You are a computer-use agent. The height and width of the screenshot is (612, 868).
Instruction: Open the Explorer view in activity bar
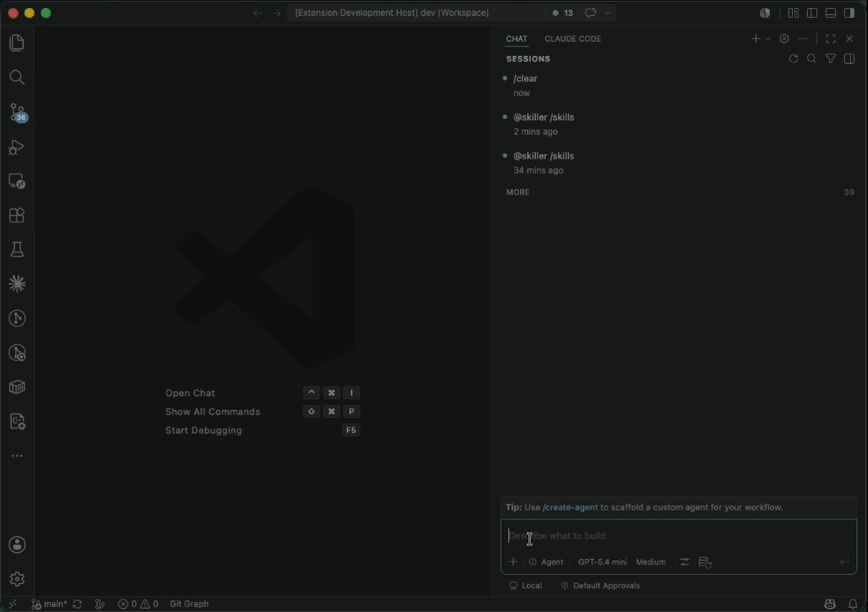point(17,43)
